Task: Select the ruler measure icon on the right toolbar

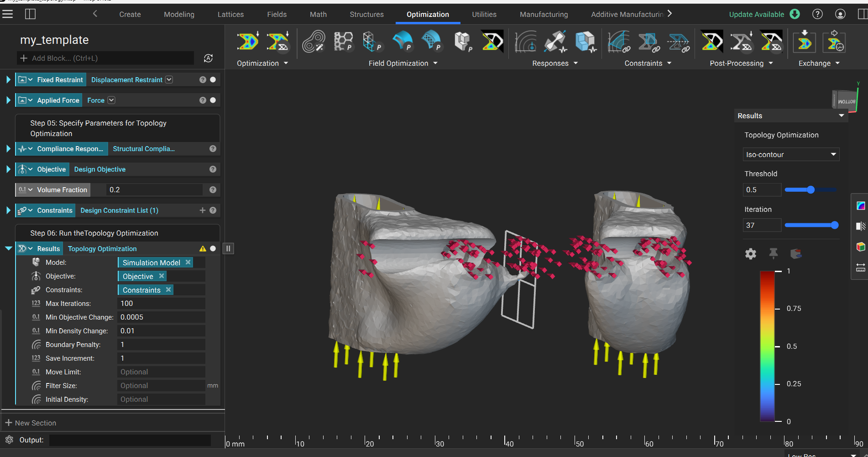Action: tap(861, 268)
